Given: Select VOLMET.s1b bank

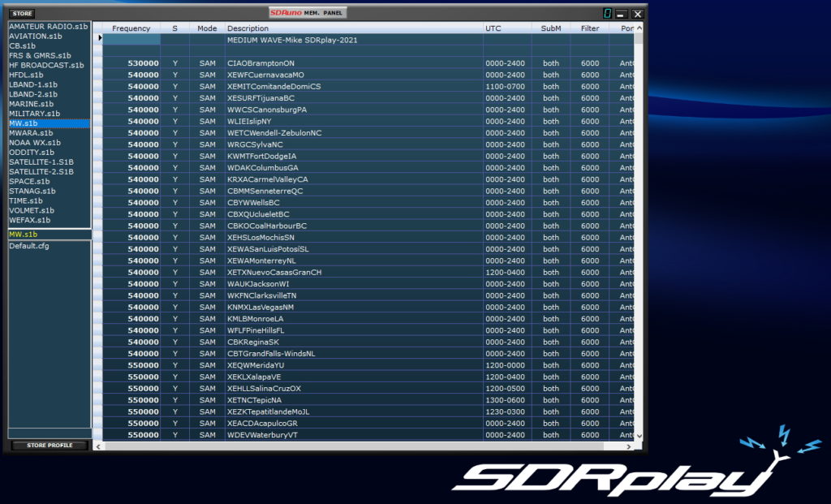Looking at the screenshot, I should 49,210.
